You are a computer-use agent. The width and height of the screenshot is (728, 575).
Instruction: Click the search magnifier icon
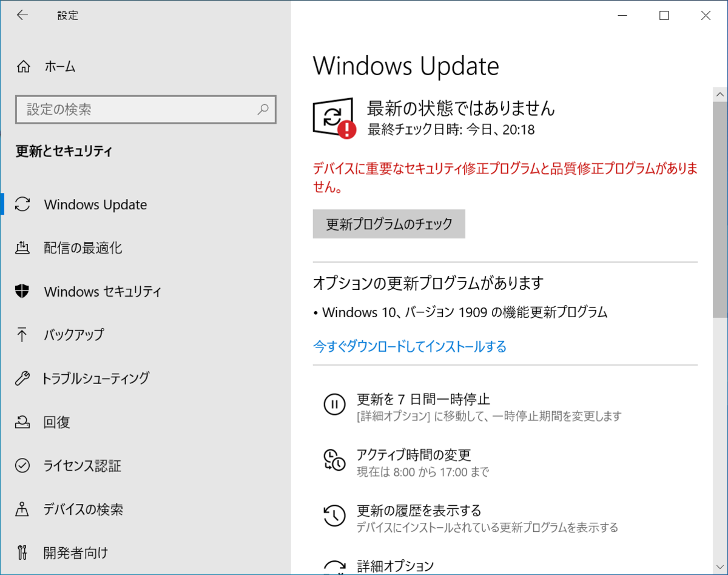click(263, 110)
